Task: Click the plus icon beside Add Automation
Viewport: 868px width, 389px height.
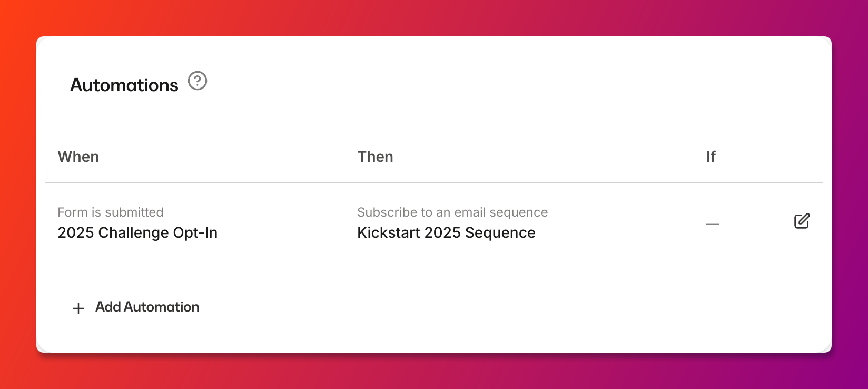Action: tap(78, 308)
